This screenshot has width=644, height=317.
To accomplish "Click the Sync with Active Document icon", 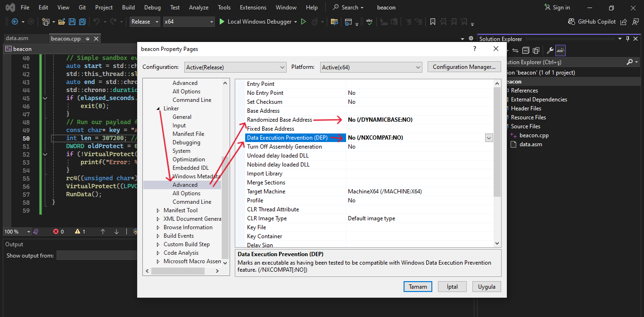I will click(515, 50).
